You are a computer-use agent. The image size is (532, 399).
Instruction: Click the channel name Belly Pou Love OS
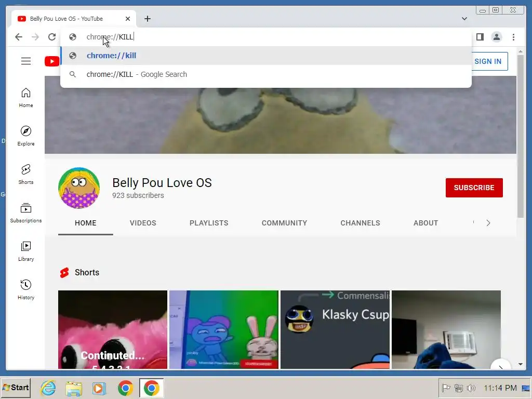click(x=162, y=182)
